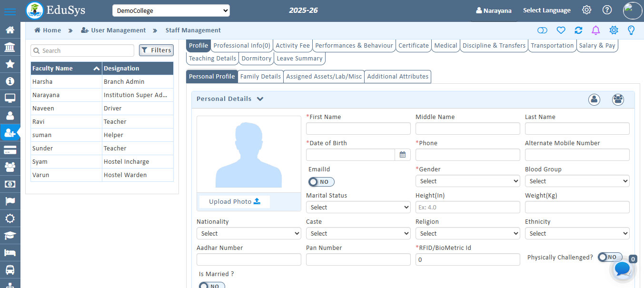Open the Gender dropdown
The height and width of the screenshot is (288, 644).
[x=467, y=181]
